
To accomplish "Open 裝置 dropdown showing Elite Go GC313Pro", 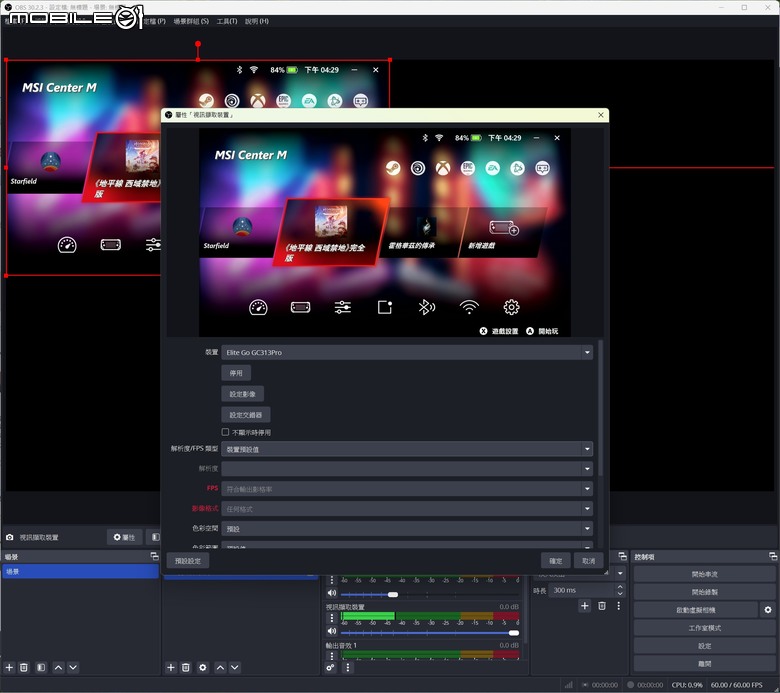I will (x=407, y=352).
